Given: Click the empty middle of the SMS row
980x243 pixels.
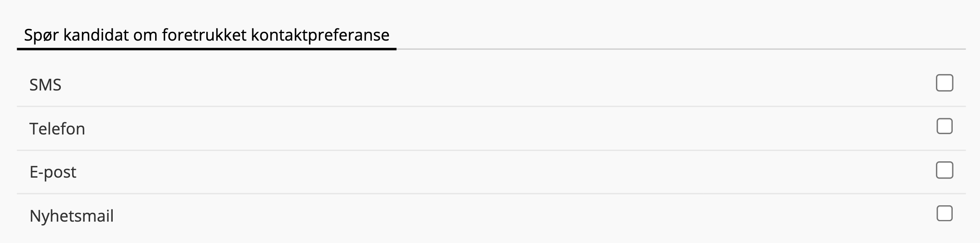Looking at the screenshot, I should point(490,85).
